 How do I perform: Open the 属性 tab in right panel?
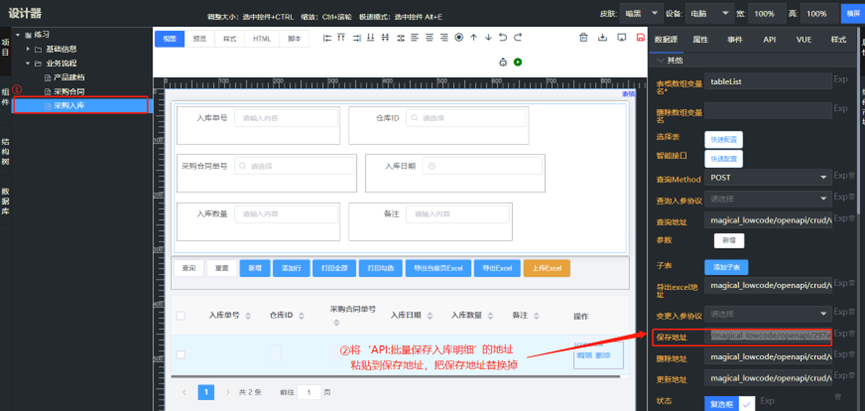coord(700,40)
